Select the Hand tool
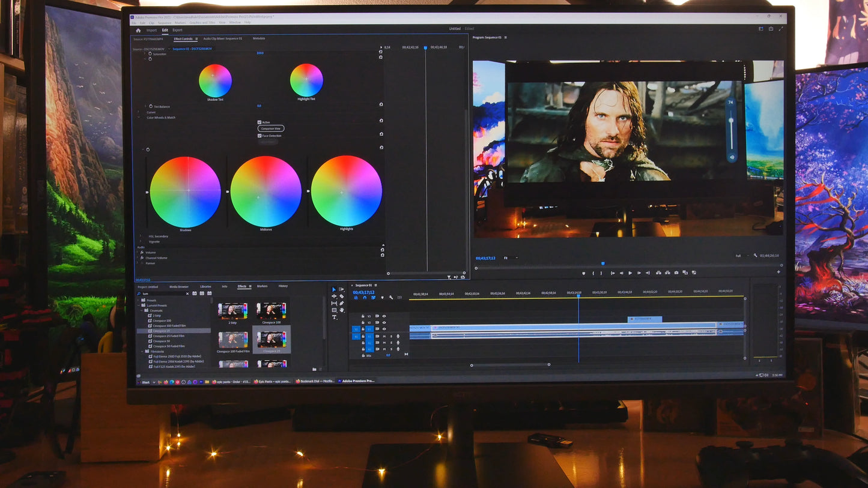 click(x=342, y=310)
